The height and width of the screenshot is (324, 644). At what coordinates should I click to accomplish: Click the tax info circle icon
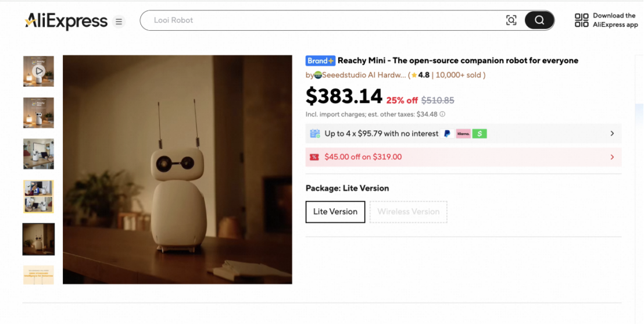(442, 115)
